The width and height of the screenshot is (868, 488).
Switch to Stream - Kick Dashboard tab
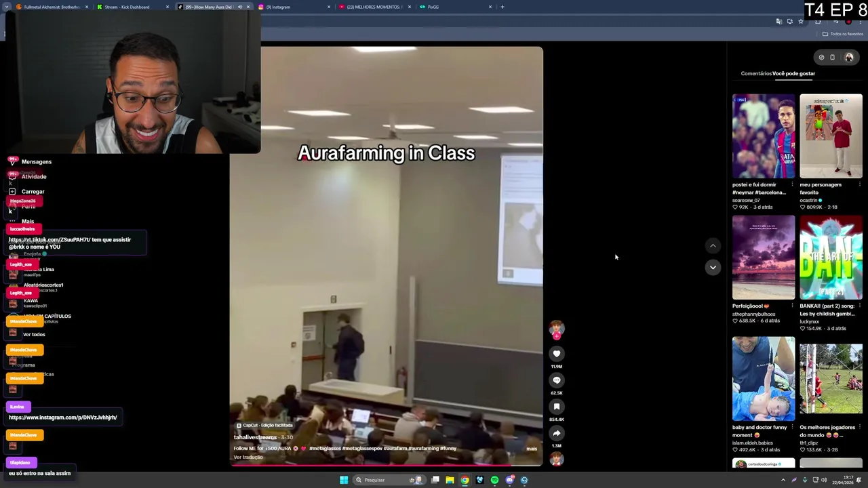(132, 7)
